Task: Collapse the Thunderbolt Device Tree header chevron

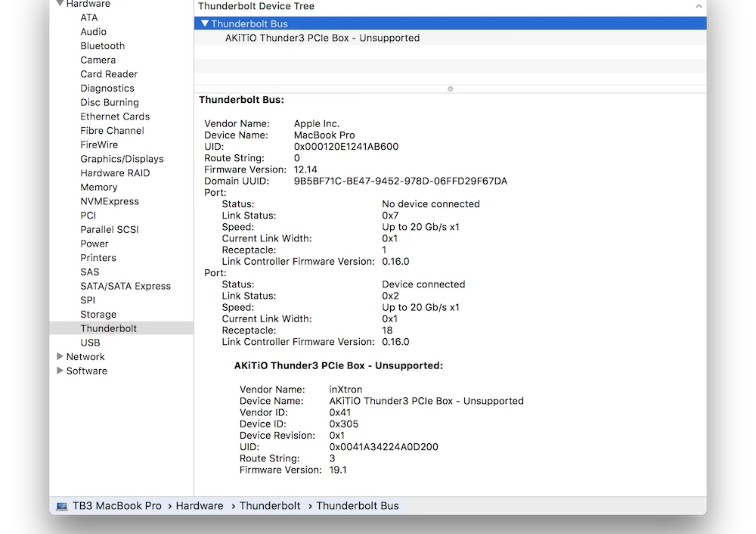Action: click(x=699, y=6)
